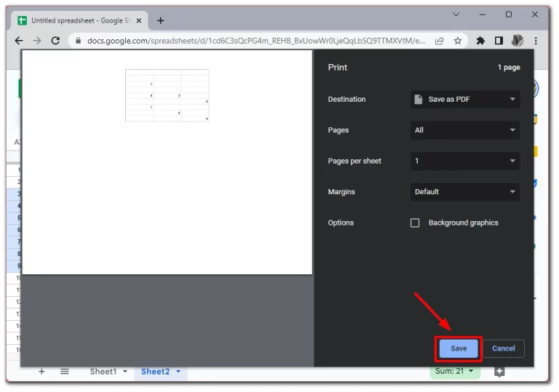This screenshot has width=559, height=392.
Task: Reload the page with the refresh icon
Action: (55, 41)
